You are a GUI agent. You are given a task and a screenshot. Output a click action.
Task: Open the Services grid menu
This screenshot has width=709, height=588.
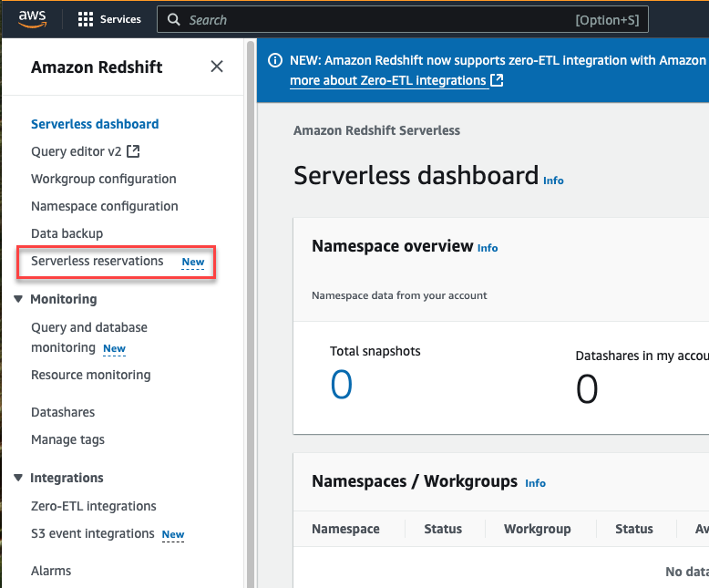[87, 19]
